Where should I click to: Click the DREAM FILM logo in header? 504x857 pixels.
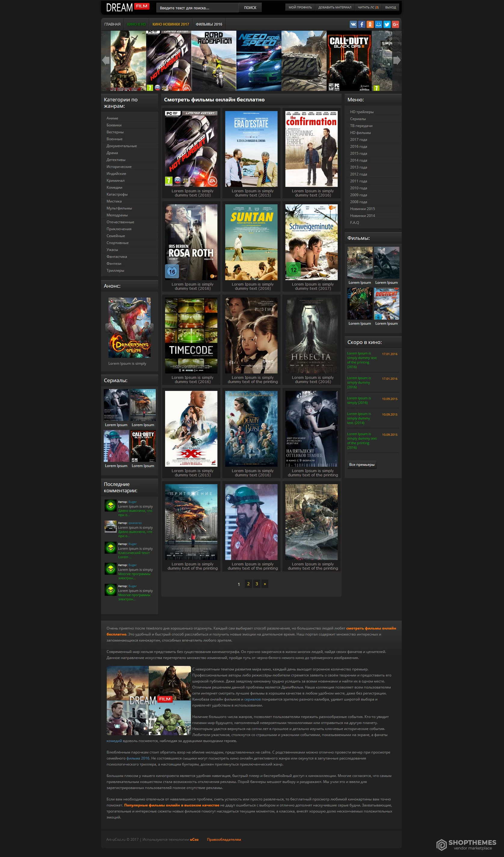(128, 7)
